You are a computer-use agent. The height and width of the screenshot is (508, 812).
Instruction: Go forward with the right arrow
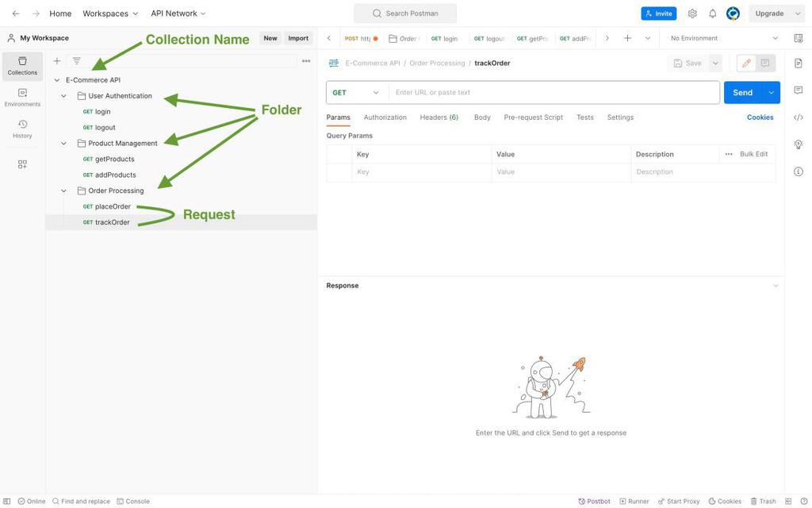click(36, 13)
